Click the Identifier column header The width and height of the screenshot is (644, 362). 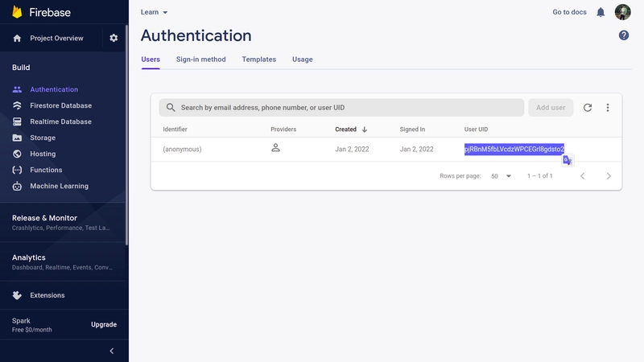pyautogui.click(x=175, y=130)
